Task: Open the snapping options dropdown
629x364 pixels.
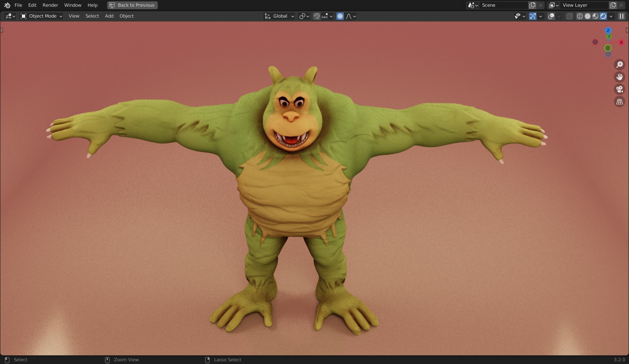Action: (327, 16)
